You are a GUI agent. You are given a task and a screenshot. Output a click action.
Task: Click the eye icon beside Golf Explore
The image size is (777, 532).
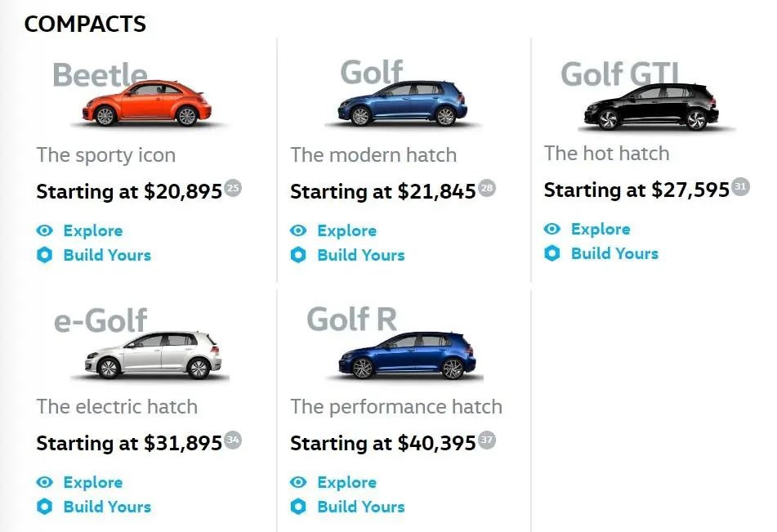(x=298, y=230)
